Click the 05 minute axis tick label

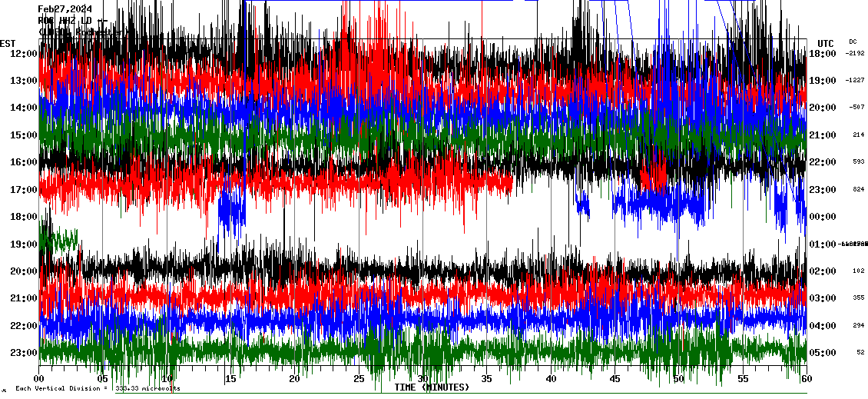click(x=103, y=379)
